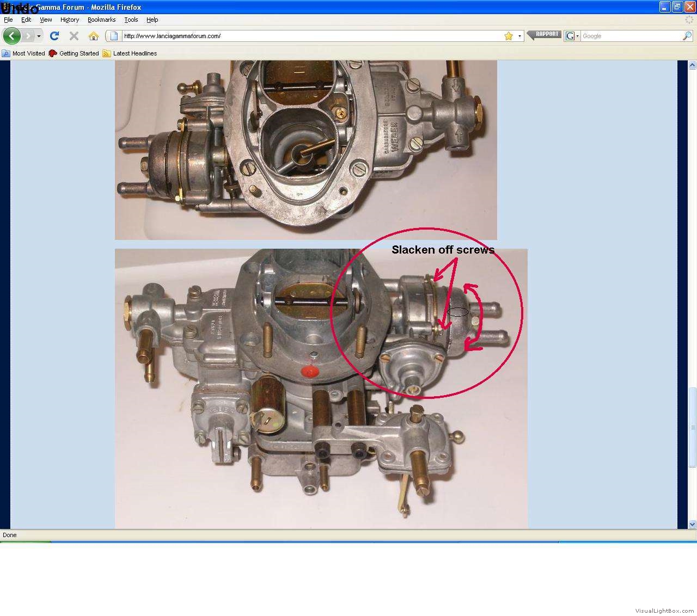Open the Bookmarks menu
Image resolution: width=697 pixels, height=616 pixels.
(101, 20)
